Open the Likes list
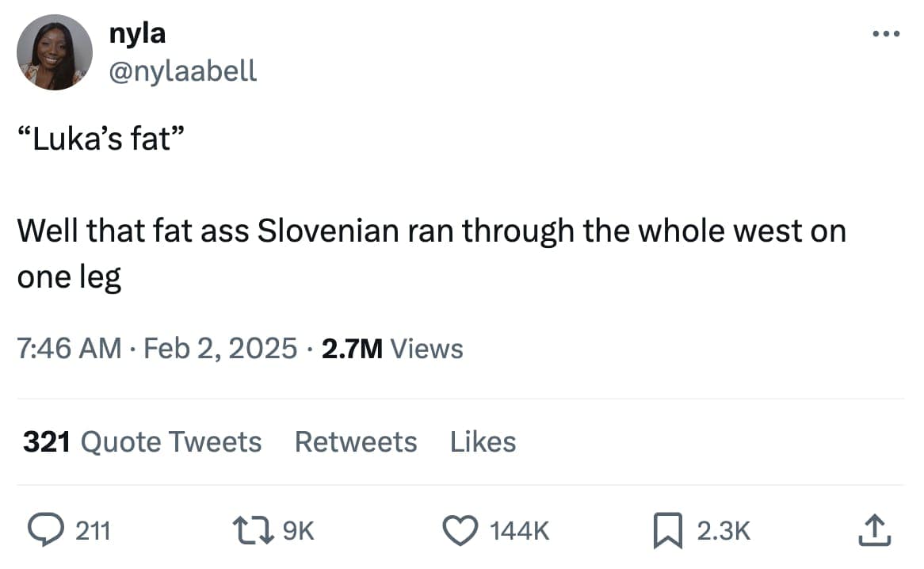 tap(483, 441)
